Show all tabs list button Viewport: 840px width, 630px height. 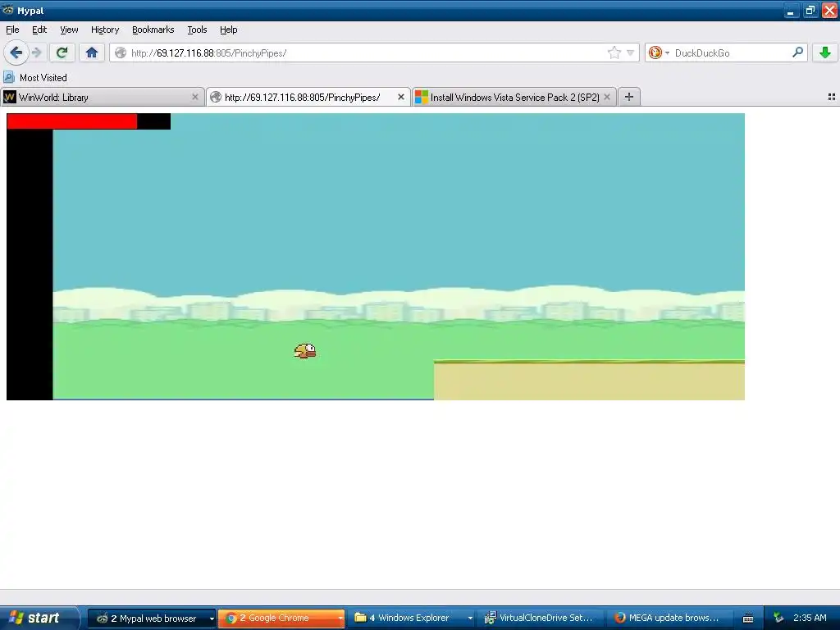pyautogui.click(x=832, y=97)
